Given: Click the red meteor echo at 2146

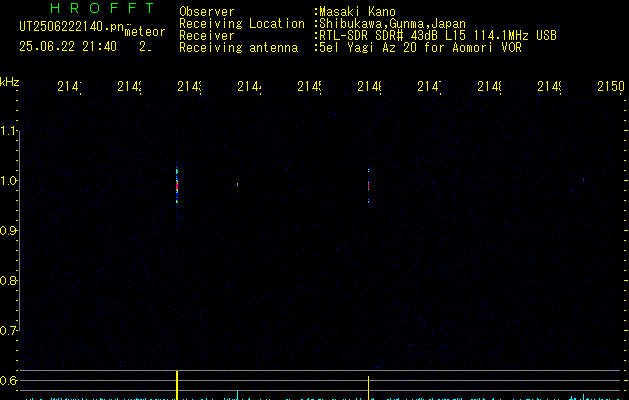Looking at the screenshot, I should [368, 186].
